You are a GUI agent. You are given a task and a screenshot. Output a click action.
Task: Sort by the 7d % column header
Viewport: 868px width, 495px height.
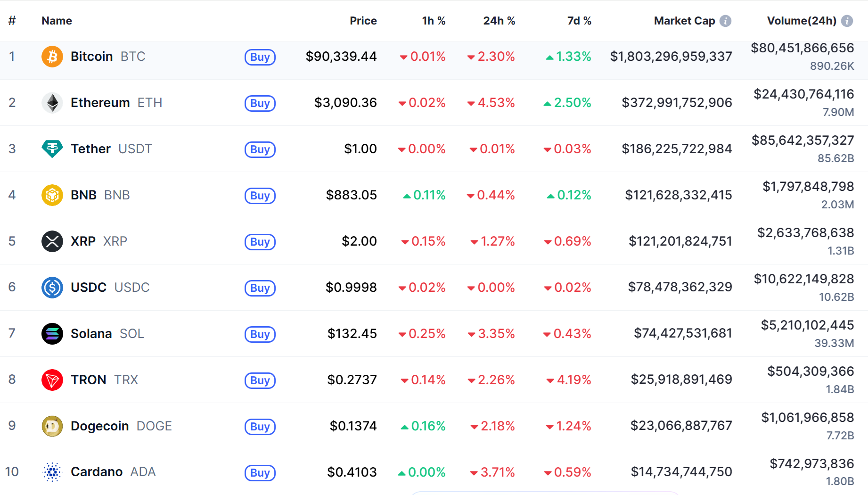(579, 21)
